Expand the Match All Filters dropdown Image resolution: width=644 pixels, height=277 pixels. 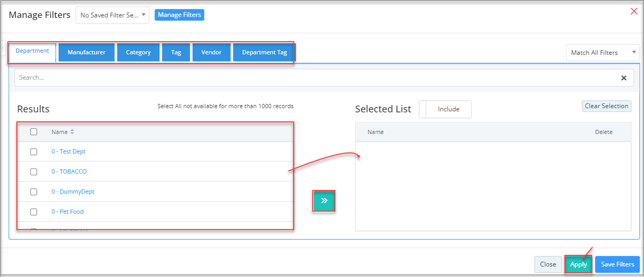tap(602, 53)
